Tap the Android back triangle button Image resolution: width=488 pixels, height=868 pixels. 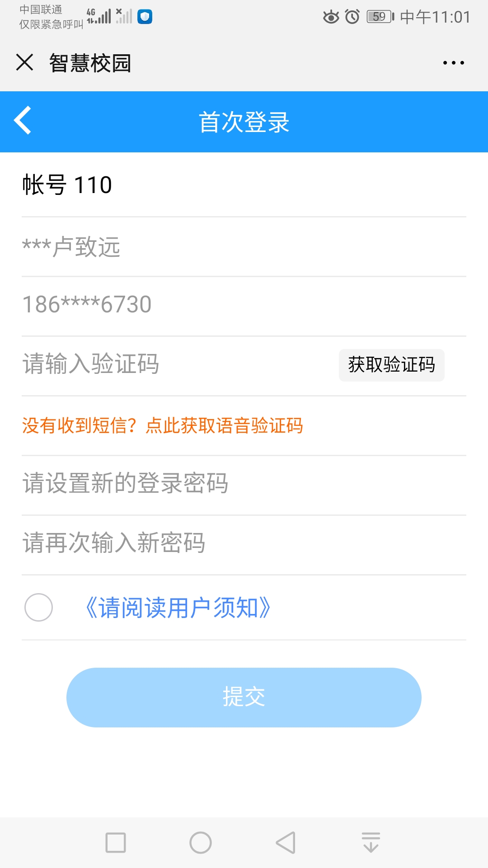[x=286, y=843]
